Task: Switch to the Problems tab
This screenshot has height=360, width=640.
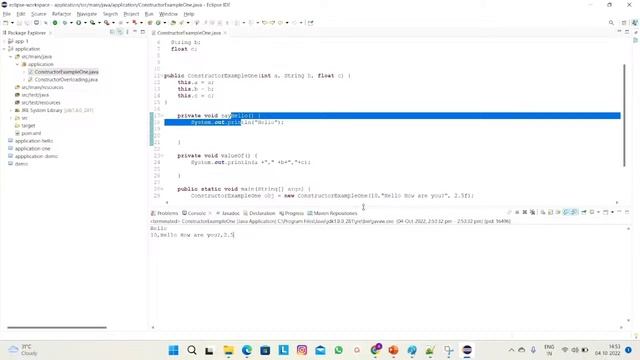Action: (164, 213)
